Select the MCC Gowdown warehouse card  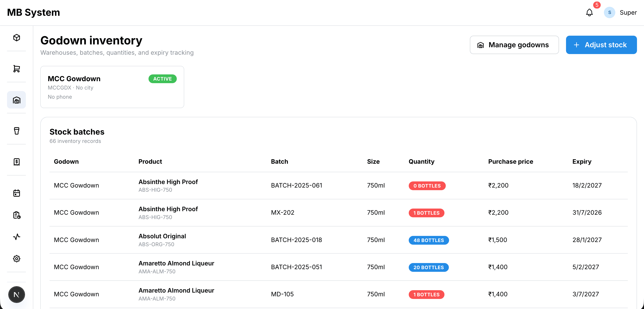tap(112, 87)
